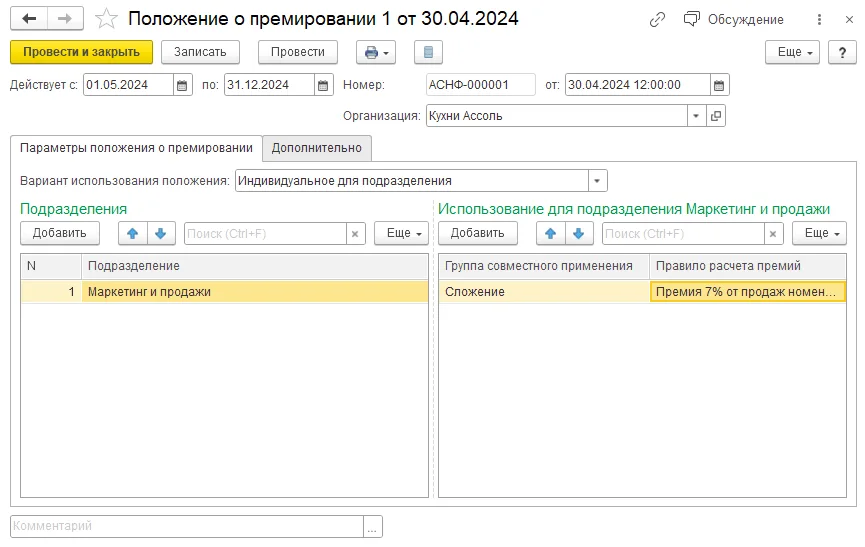Go back with the left arrow button
865x547 pixels.
[29, 19]
